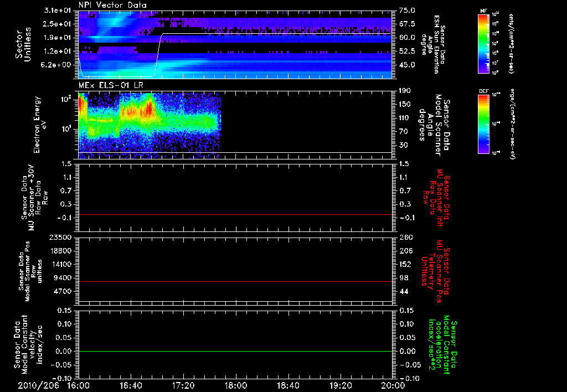This screenshot has height=392, width=567.
Task: Click the "152" telemetry tick label
Action: tap(405, 264)
